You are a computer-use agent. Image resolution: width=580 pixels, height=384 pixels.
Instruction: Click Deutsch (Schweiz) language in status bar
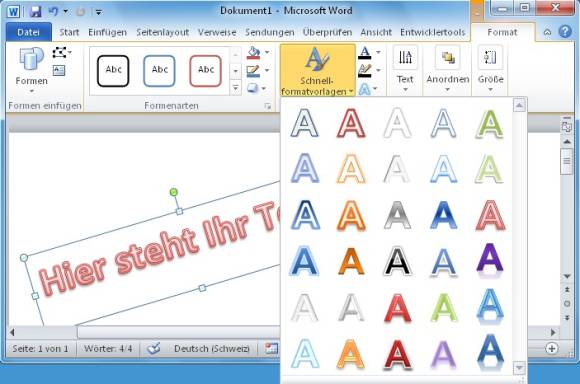212,348
